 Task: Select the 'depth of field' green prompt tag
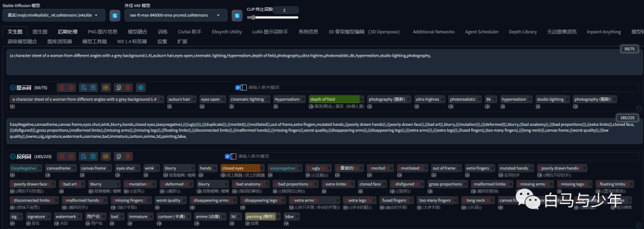[334, 100]
